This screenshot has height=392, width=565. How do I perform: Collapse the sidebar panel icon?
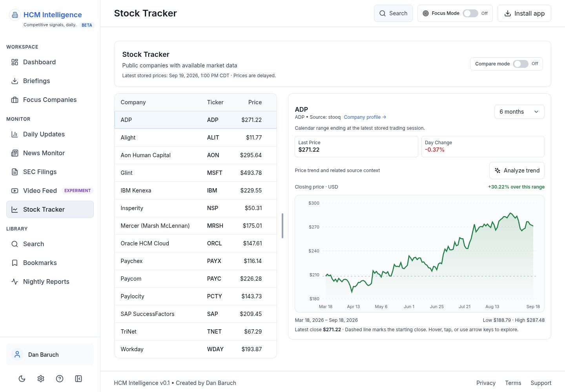(x=78, y=379)
